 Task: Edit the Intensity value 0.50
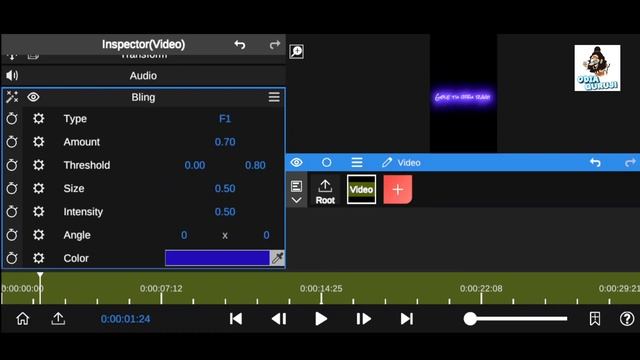tap(225, 212)
